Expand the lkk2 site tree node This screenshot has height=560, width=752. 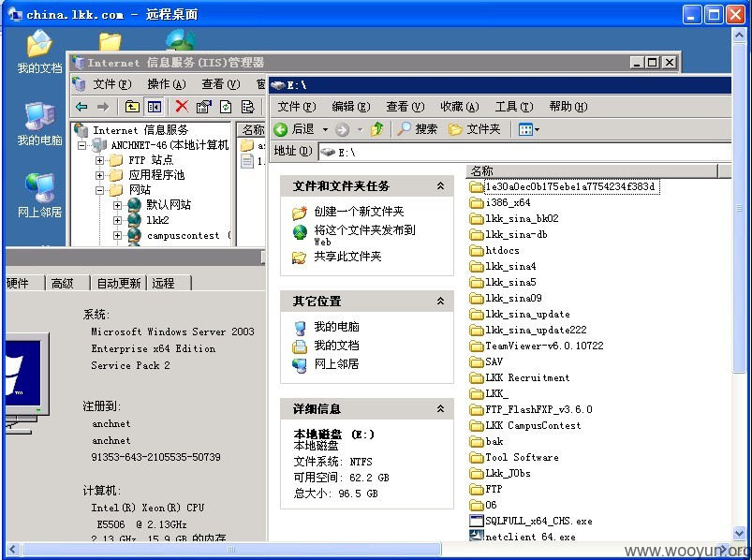click(117, 220)
